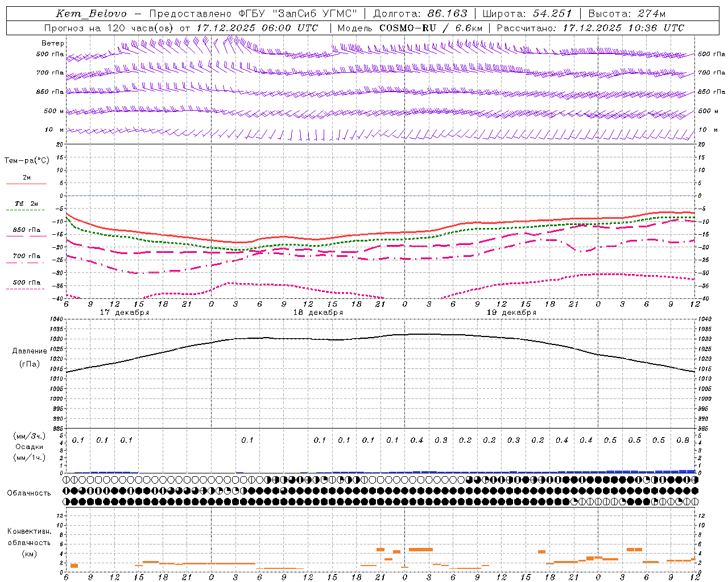
Task: Select the latitude value 54.251
Action: coord(552,14)
